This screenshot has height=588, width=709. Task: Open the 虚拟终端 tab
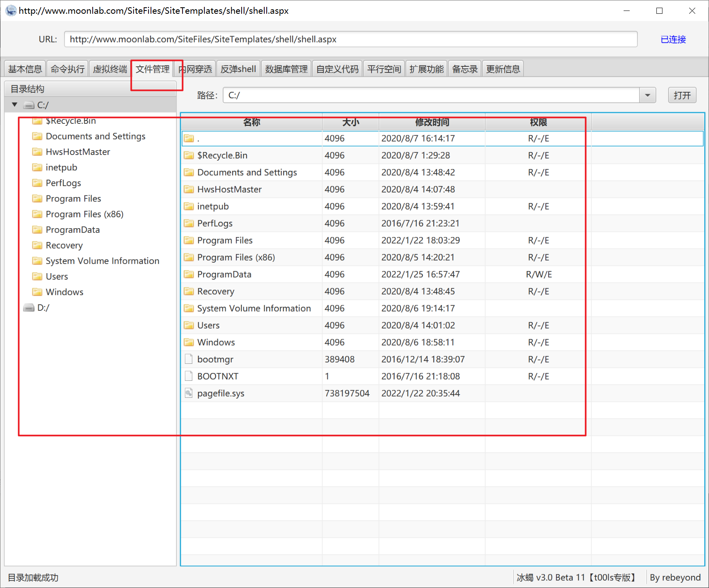[x=110, y=69]
